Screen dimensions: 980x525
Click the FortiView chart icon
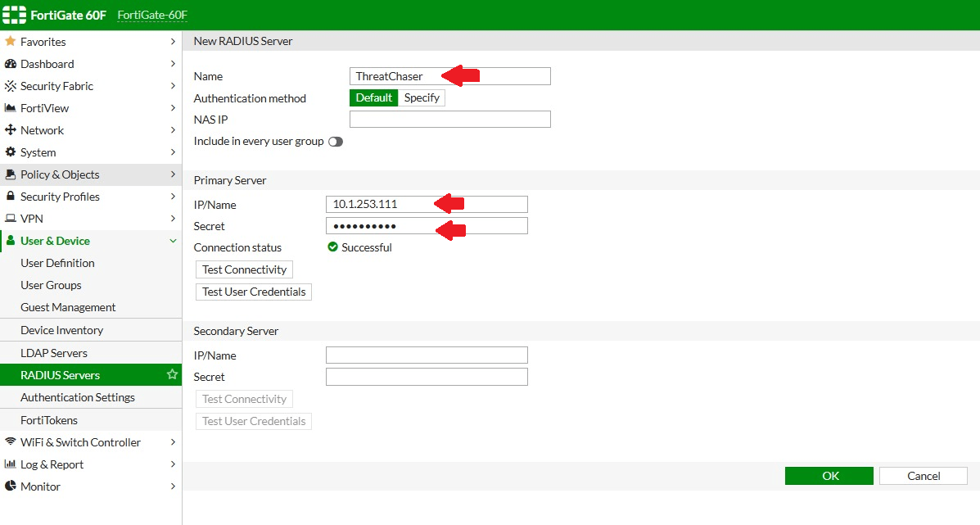click(x=11, y=108)
